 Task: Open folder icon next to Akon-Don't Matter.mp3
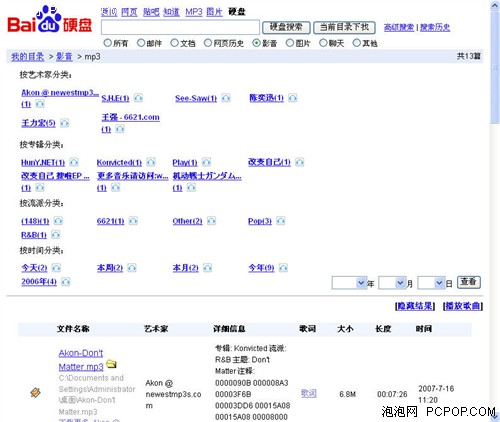pos(111,364)
